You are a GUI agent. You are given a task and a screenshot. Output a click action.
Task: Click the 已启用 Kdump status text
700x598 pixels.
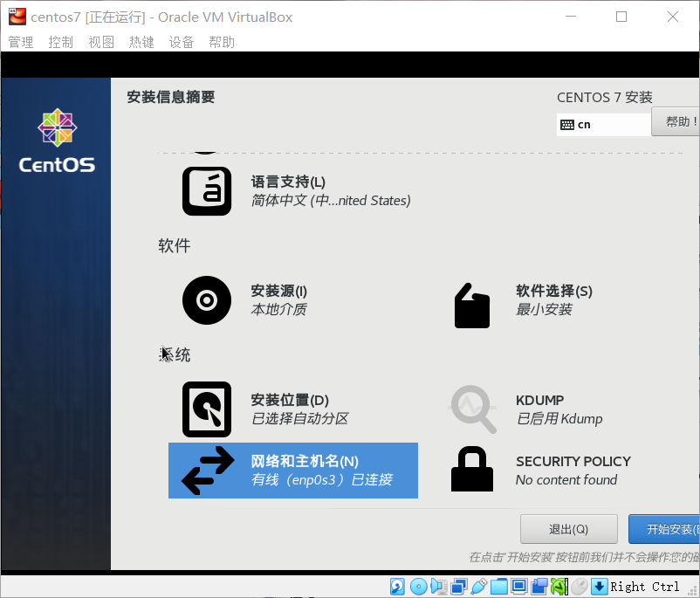(559, 418)
